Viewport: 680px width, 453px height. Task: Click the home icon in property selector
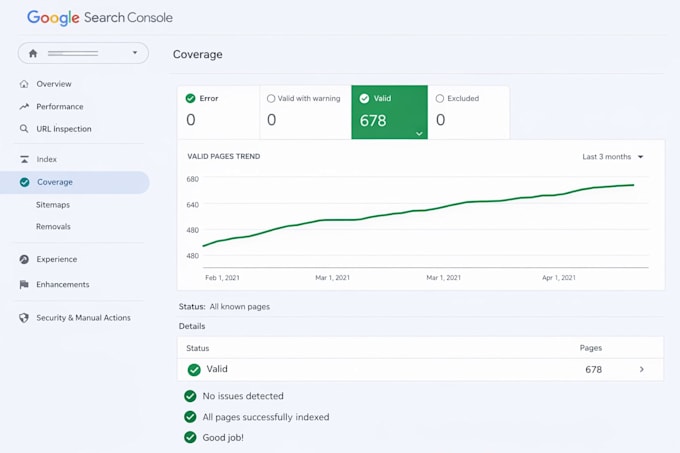[x=33, y=53]
